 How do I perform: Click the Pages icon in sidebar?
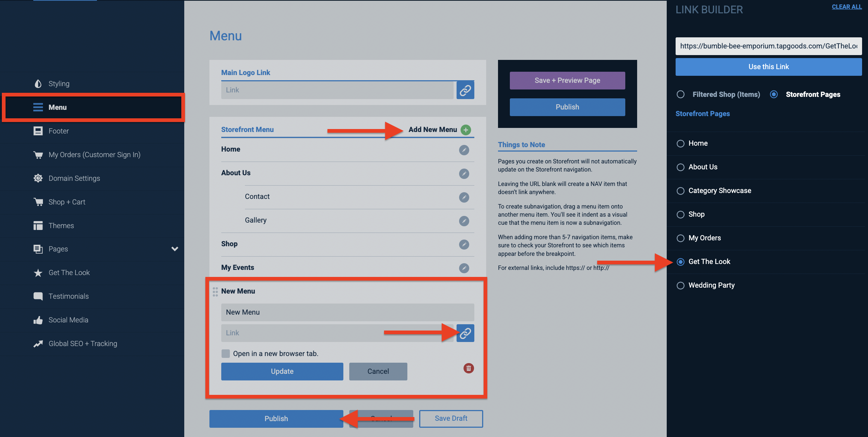(x=38, y=249)
